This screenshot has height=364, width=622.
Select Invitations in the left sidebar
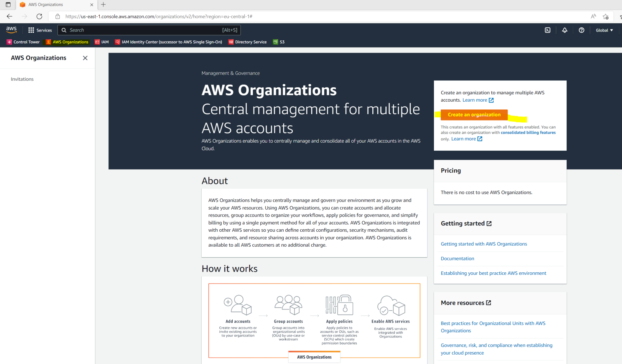click(x=22, y=79)
